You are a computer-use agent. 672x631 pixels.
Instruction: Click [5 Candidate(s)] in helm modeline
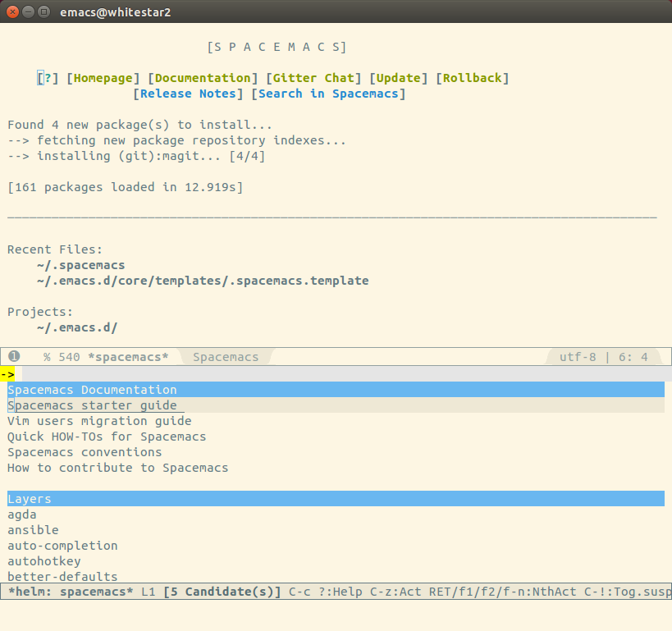[x=222, y=592]
